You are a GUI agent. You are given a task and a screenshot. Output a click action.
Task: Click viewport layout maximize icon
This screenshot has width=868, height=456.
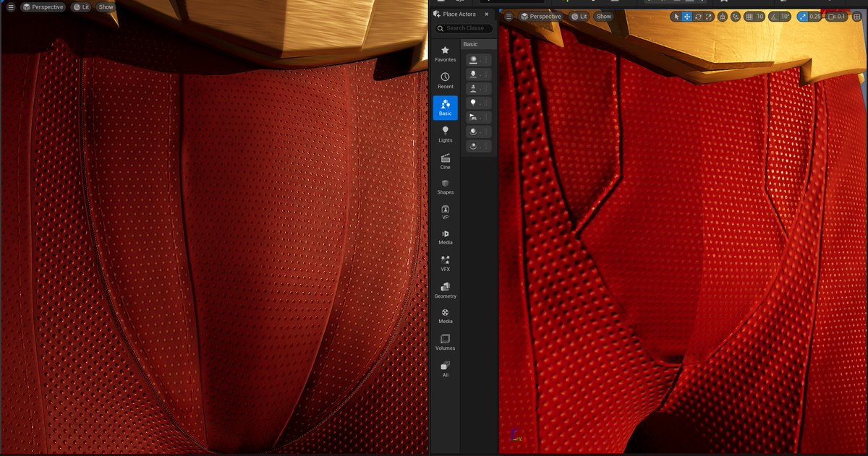[x=857, y=17]
